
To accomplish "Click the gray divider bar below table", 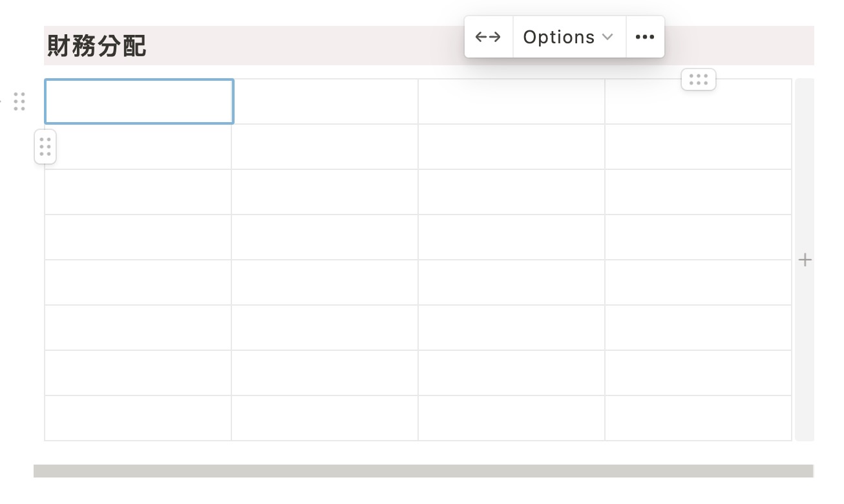I will pyautogui.click(x=423, y=471).
